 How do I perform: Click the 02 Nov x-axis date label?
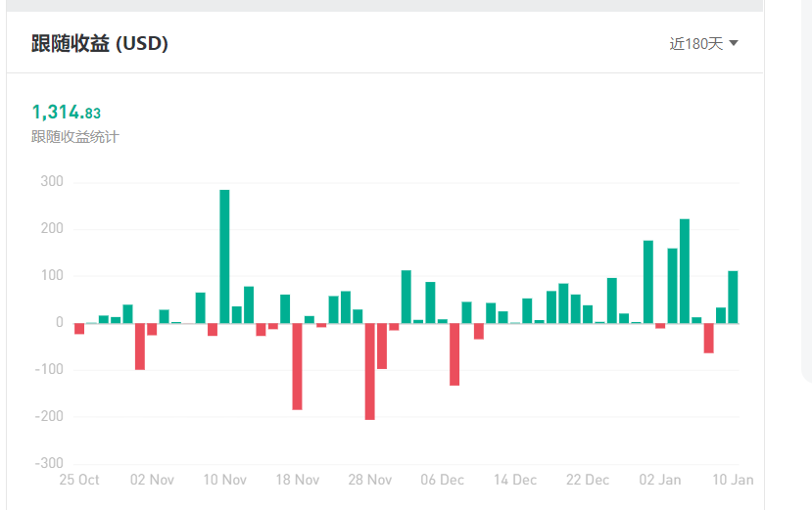point(152,480)
